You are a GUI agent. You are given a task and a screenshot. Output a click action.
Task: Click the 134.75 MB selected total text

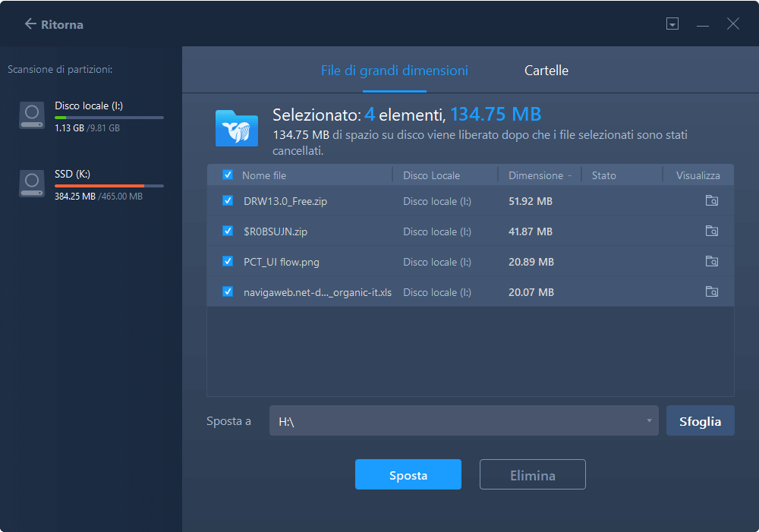pos(496,115)
